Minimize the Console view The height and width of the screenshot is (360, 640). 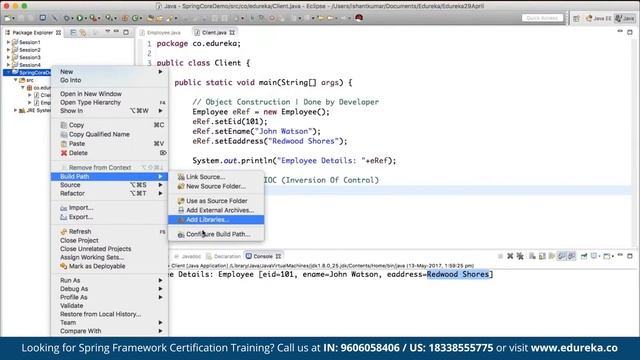point(620,256)
